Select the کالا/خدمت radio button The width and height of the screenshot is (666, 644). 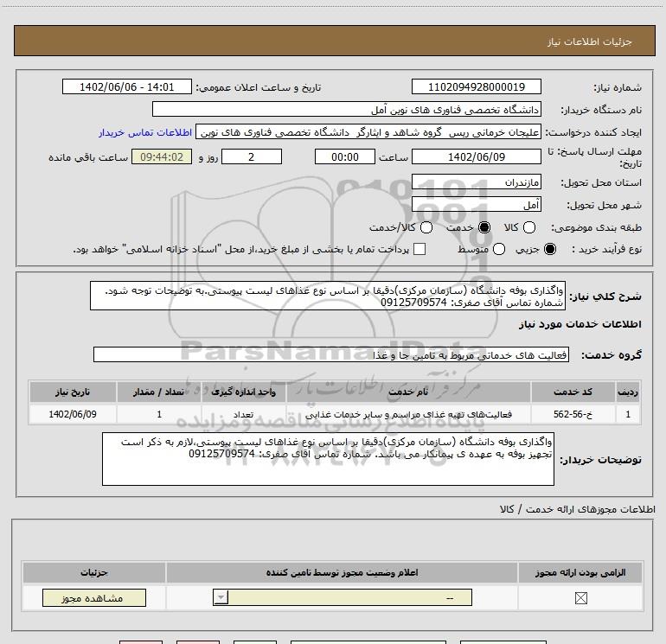pyautogui.click(x=426, y=227)
